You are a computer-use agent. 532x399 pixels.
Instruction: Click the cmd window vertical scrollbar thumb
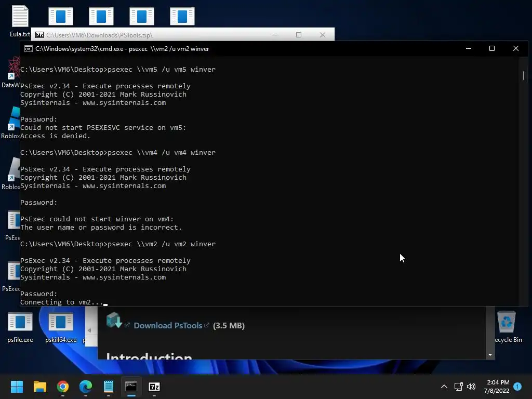tap(524, 75)
